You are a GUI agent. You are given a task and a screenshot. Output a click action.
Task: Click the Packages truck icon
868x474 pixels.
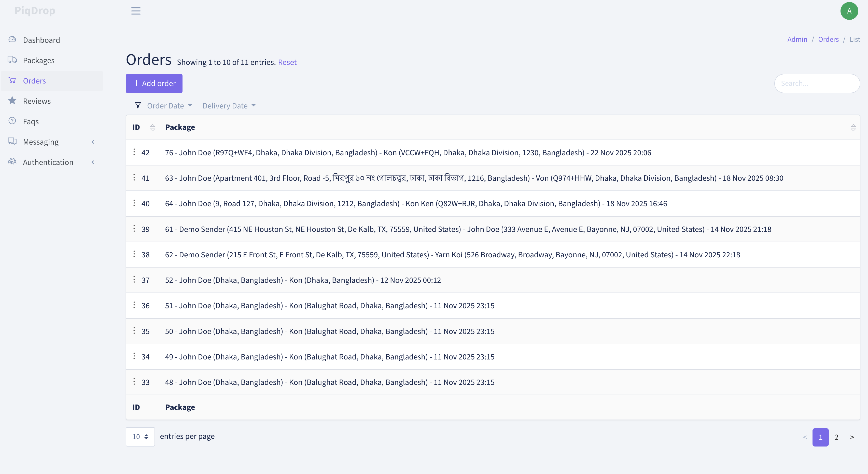pos(12,60)
